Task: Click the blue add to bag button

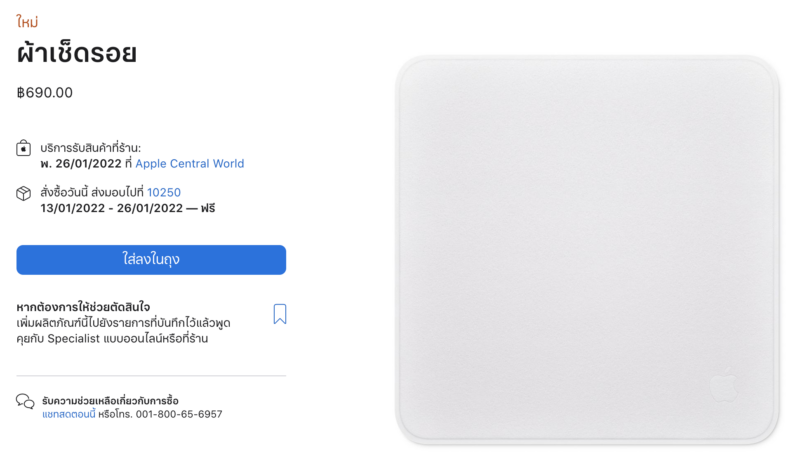Action: click(x=151, y=260)
